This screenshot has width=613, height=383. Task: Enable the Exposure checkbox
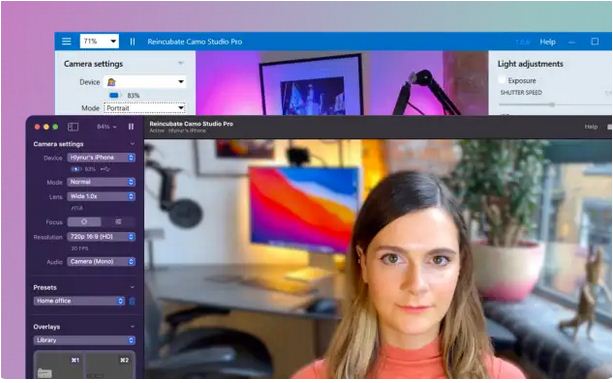tap(502, 80)
